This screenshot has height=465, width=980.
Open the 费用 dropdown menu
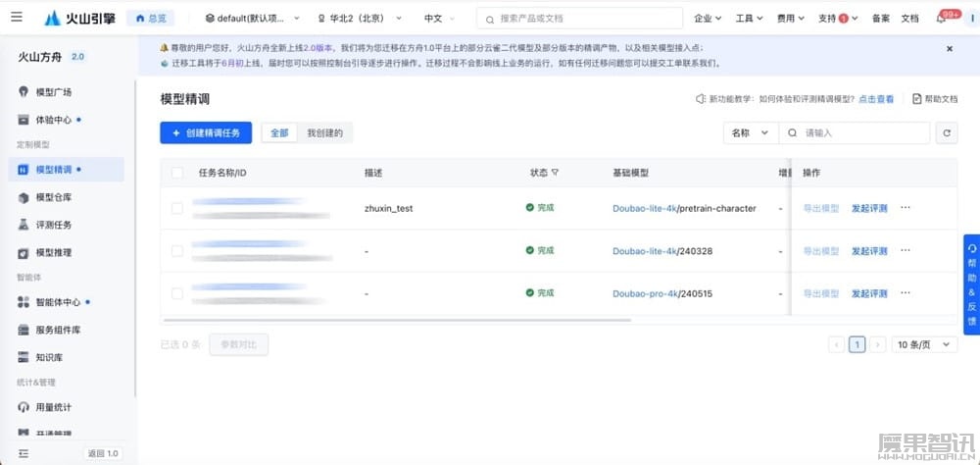(790, 19)
